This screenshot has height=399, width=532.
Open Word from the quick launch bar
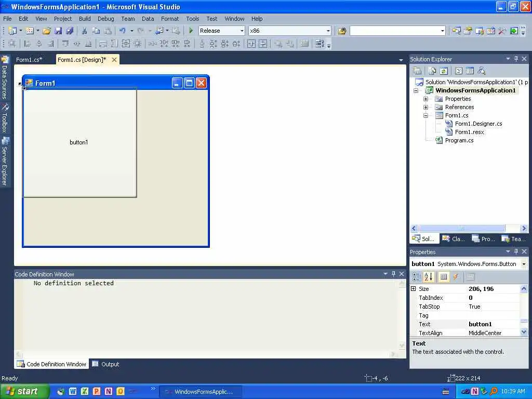pos(73,391)
